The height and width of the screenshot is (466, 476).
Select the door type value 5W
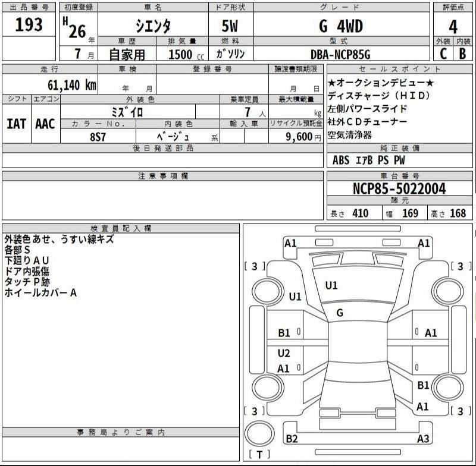tap(230, 26)
